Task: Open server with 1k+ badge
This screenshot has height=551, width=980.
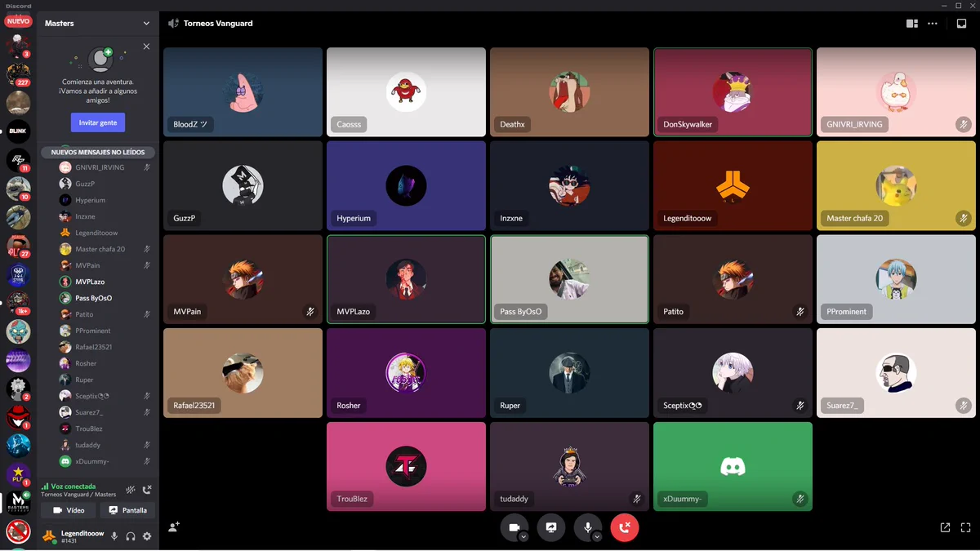Action: 18,303
